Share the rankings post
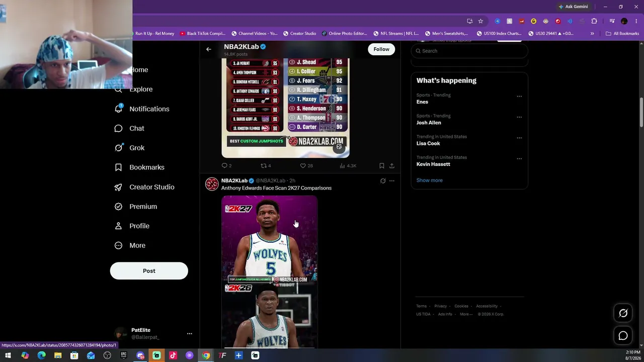 click(x=392, y=165)
